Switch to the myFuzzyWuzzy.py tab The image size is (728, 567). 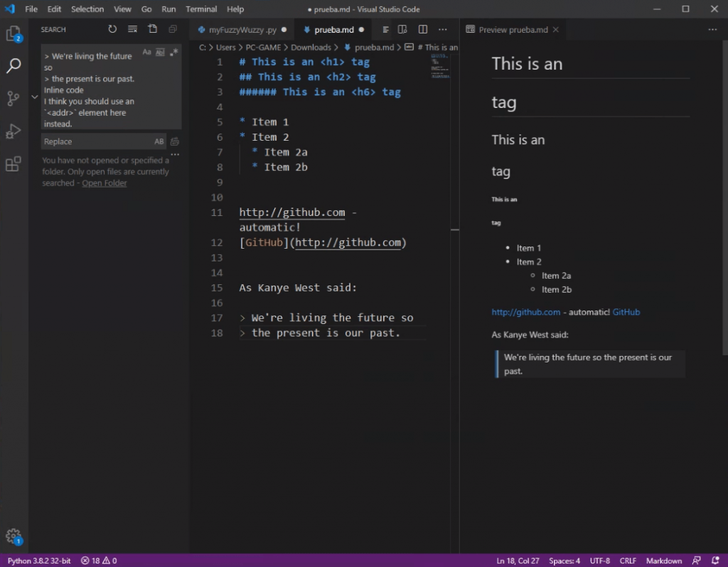[x=242, y=29]
